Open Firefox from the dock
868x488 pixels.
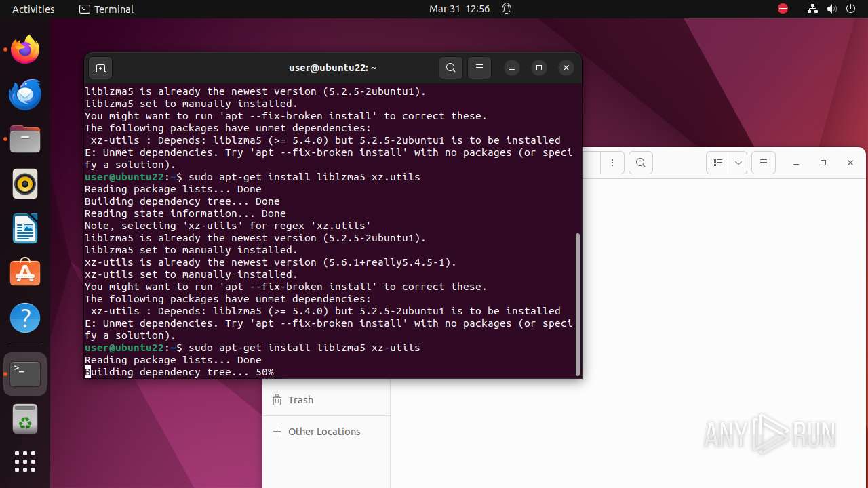(25, 49)
